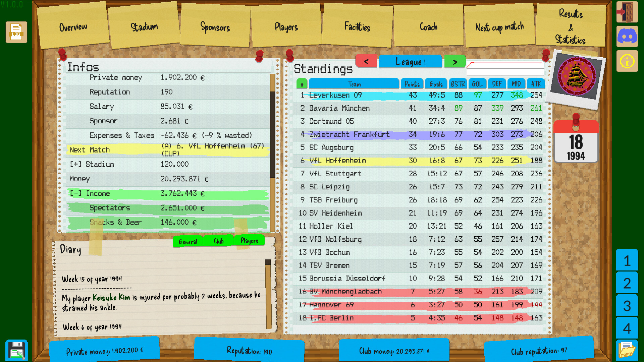Sort standings by the Points column
Viewport: 644px width, 362px height.
tap(412, 84)
